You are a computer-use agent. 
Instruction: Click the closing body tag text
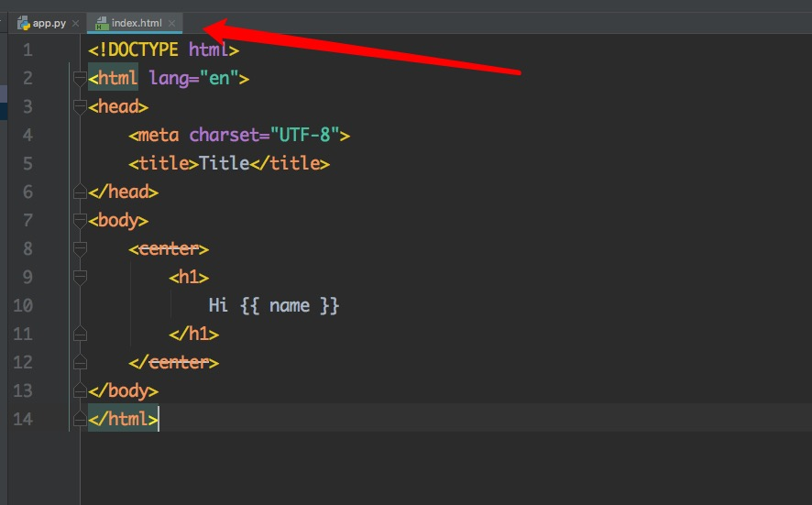pos(123,390)
